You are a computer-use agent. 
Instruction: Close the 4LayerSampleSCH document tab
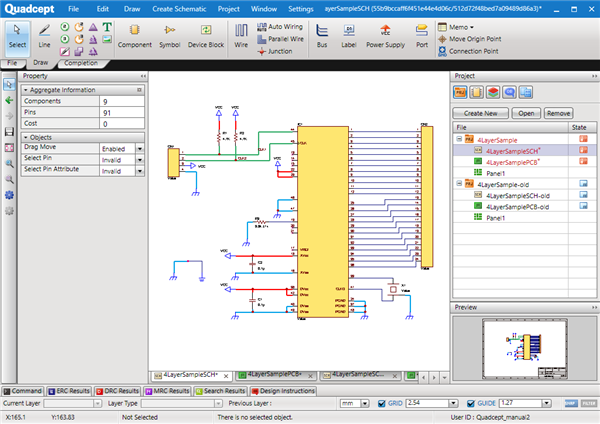(x=226, y=376)
